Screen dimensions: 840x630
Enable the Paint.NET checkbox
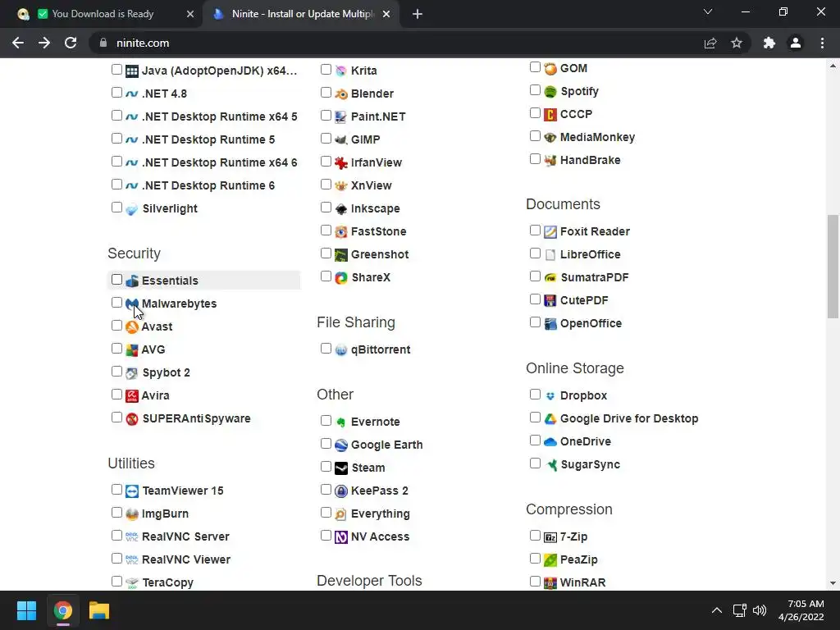click(326, 115)
